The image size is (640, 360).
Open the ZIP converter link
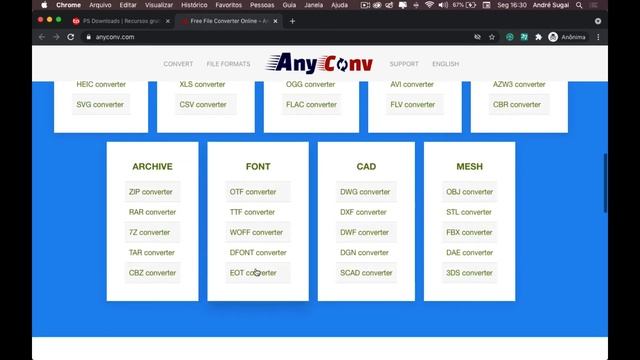coord(151,192)
